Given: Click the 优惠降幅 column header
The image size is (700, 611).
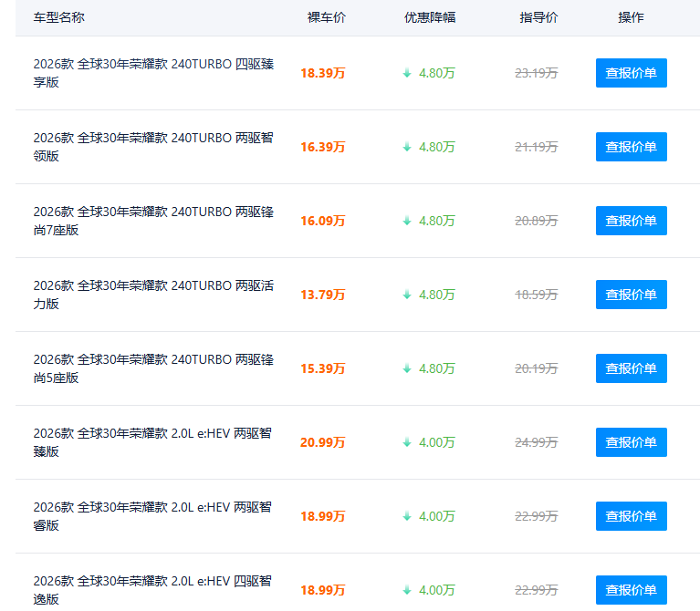Looking at the screenshot, I should (430, 18).
